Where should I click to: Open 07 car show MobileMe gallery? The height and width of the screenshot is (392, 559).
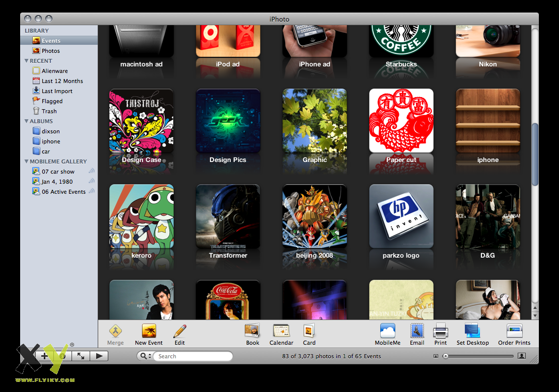click(x=59, y=172)
